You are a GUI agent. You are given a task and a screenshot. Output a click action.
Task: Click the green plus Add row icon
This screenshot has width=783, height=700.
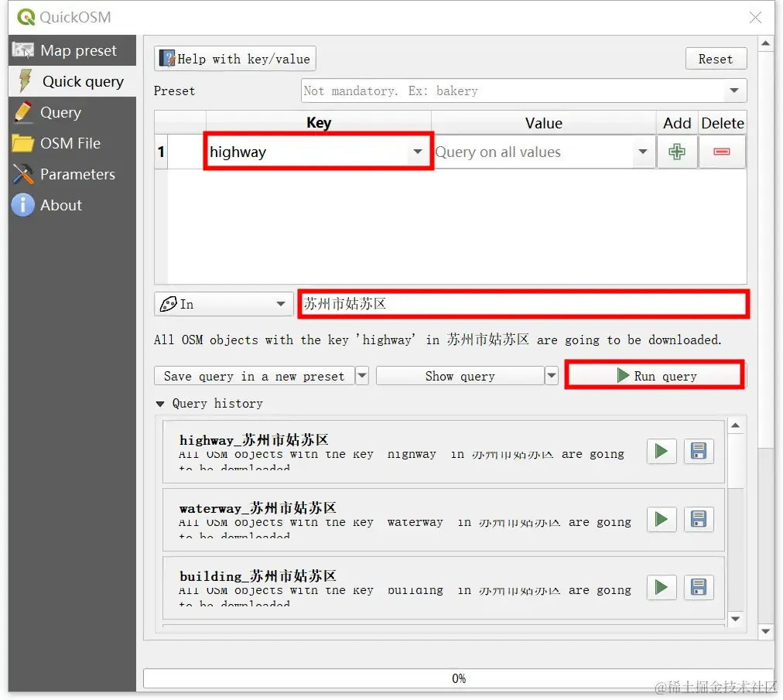tap(677, 152)
